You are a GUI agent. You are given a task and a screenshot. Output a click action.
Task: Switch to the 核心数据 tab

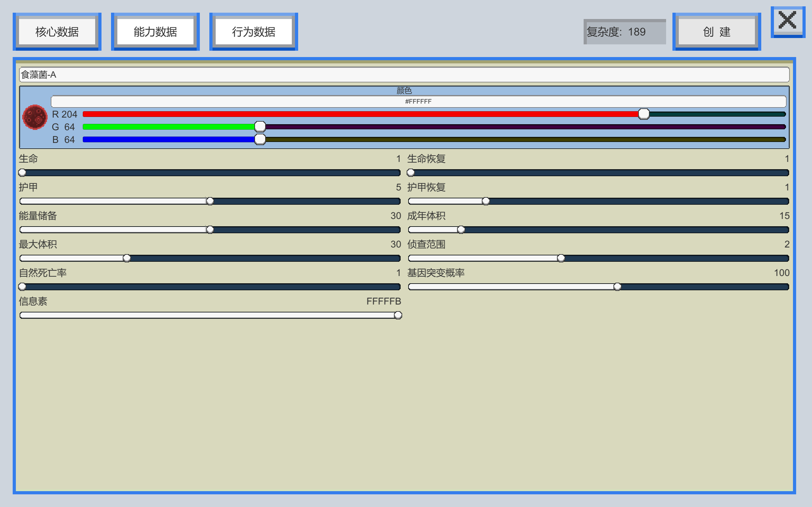click(57, 31)
